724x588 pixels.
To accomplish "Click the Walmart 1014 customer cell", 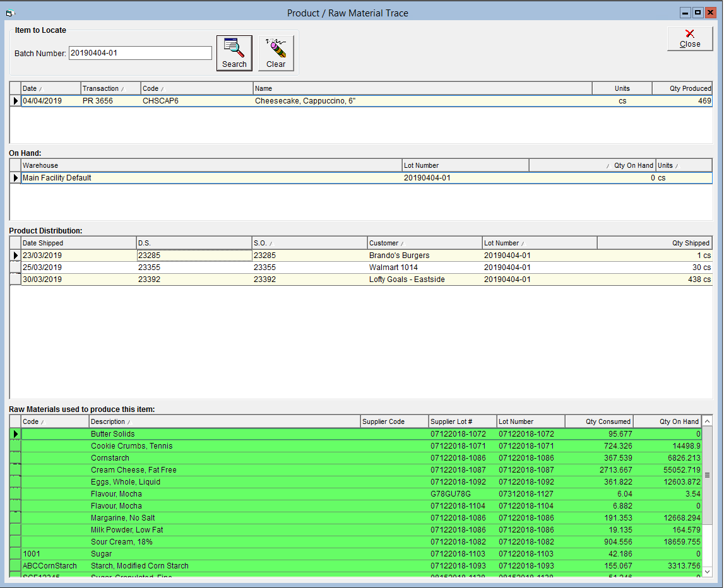I will (x=424, y=268).
